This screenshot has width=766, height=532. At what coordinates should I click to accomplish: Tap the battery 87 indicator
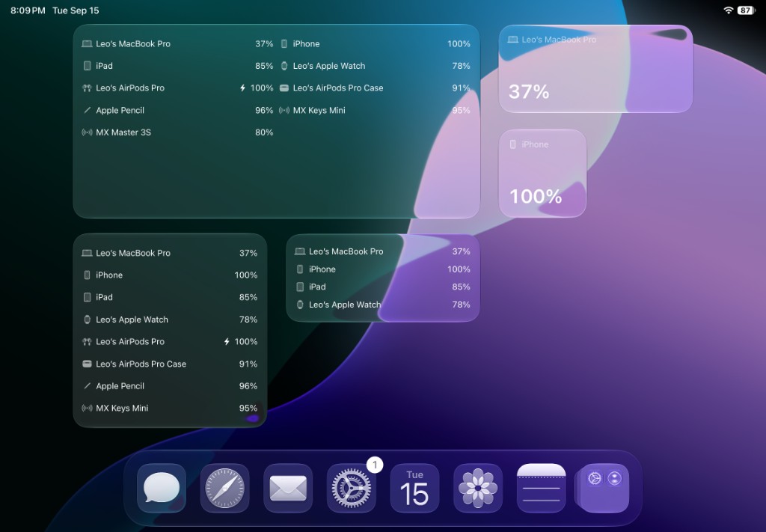(x=747, y=10)
